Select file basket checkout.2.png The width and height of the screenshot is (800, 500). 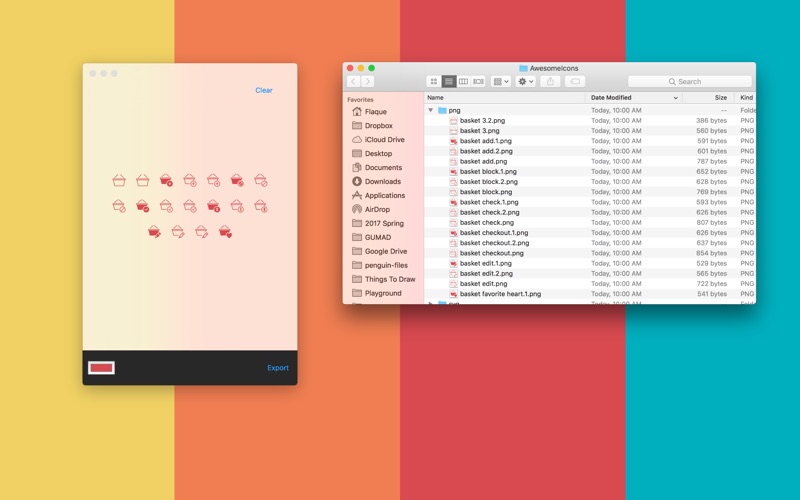click(x=590, y=243)
